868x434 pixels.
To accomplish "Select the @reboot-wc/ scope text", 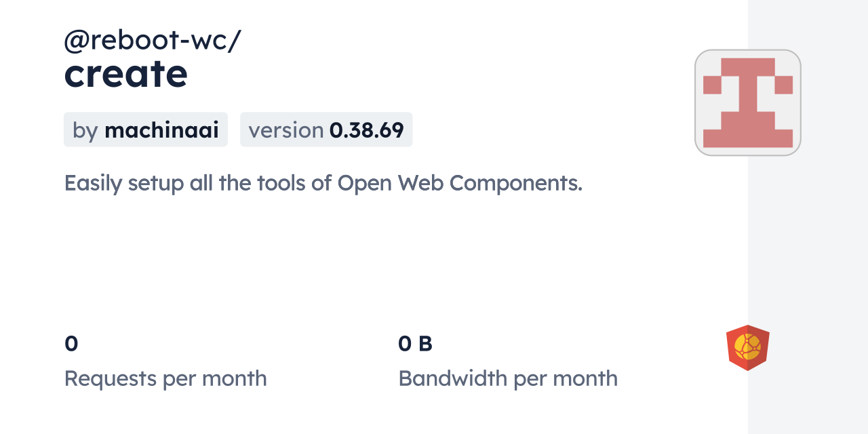I will 152,41.
